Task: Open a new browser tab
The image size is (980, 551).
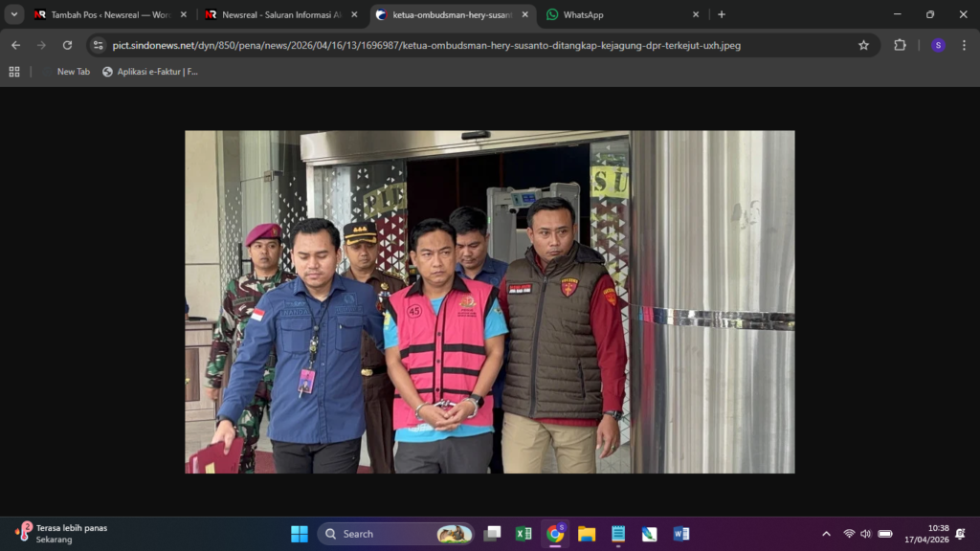Action: click(722, 14)
